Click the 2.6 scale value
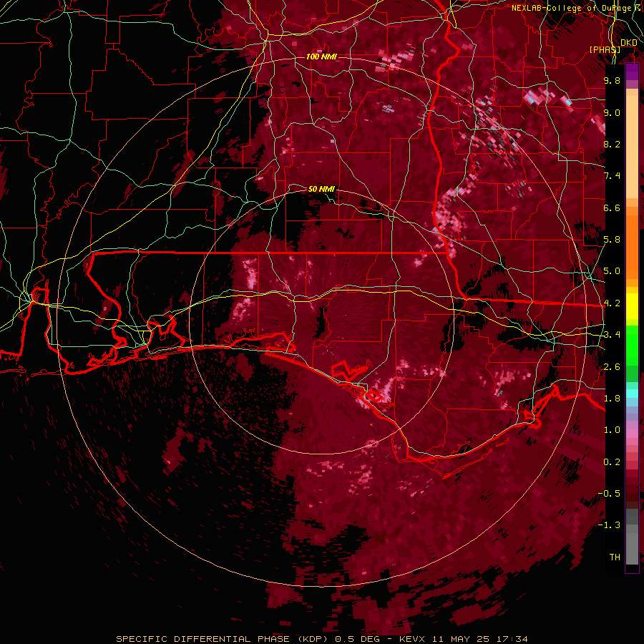Viewport: 644px width, 644px height. (612, 367)
